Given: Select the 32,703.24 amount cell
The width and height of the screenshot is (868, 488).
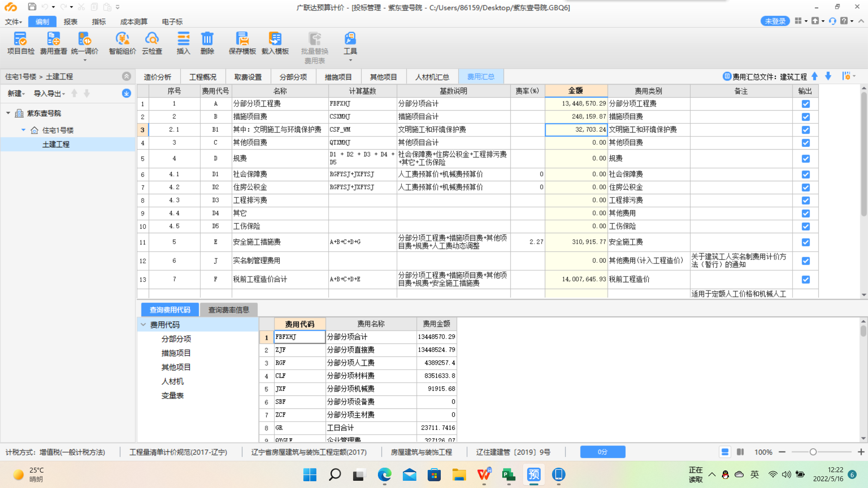Looking at the screenshot, I should click(576, 130).
